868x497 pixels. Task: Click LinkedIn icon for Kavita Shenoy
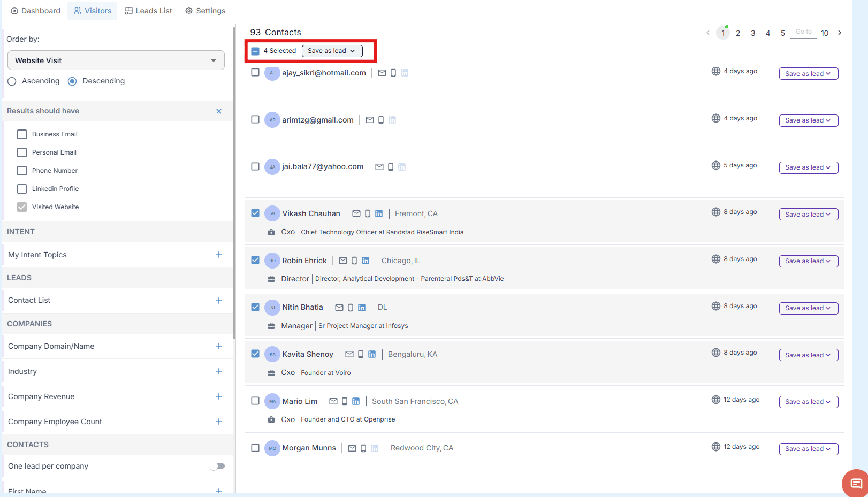point(372,354)
